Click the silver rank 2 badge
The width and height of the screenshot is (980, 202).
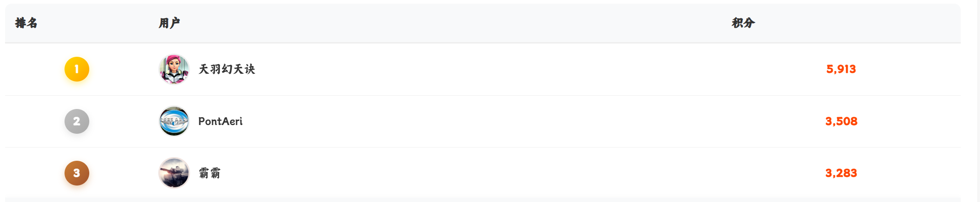coord(77,121)
